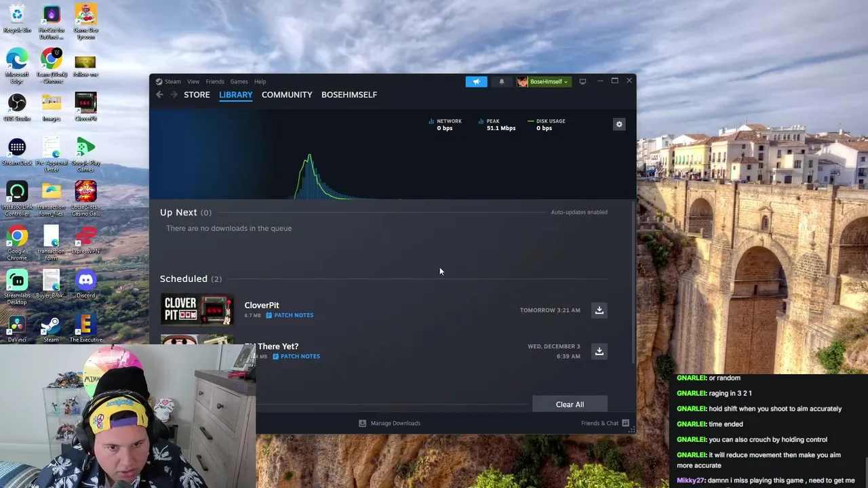Screen dimensions: 868x488
Task: Open the Games menu
Action: pyautogui.click(x=239, y=81)
